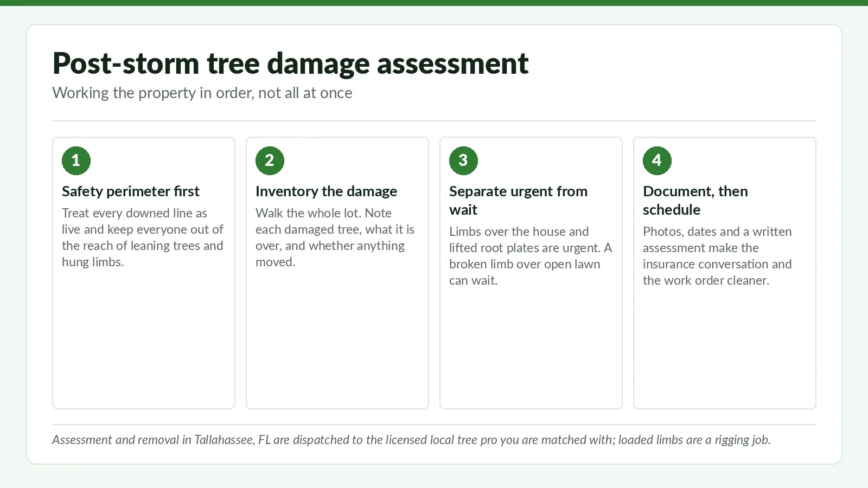Screen dimensions: 868x488
Task: Click the paragraph starting 'Photos, dates and a written'
Action: click(717, 256)
